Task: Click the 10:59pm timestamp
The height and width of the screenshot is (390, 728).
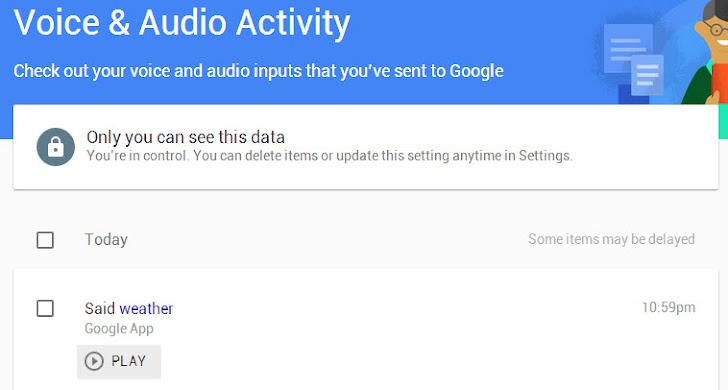Action: click(669, 307)
